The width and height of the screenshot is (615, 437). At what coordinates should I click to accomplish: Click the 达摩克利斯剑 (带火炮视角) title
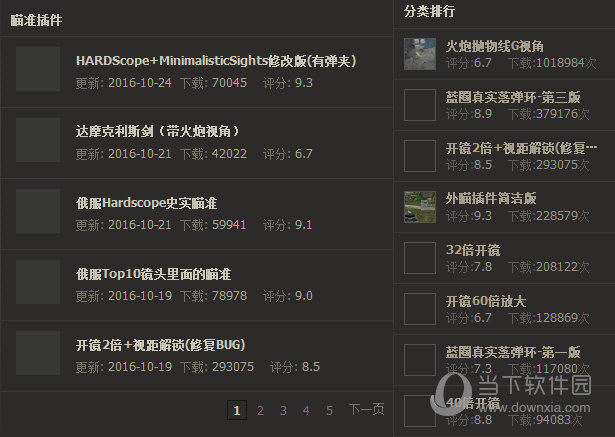pos(157,132)
